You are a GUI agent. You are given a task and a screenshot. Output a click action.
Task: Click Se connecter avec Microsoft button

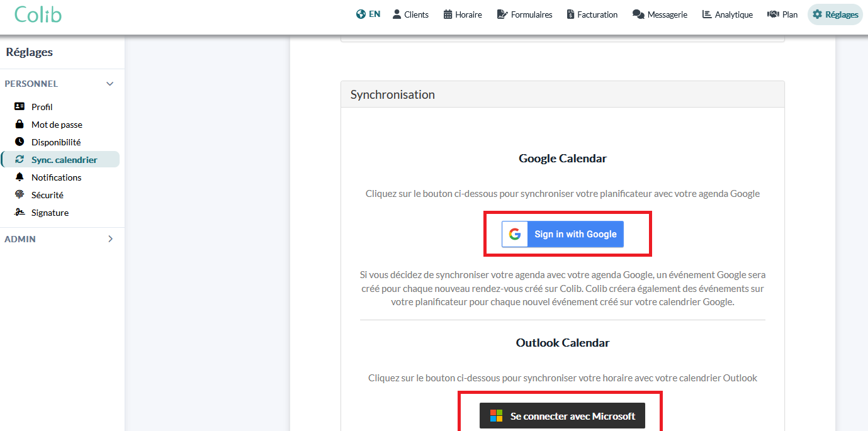tap(562, 416)
